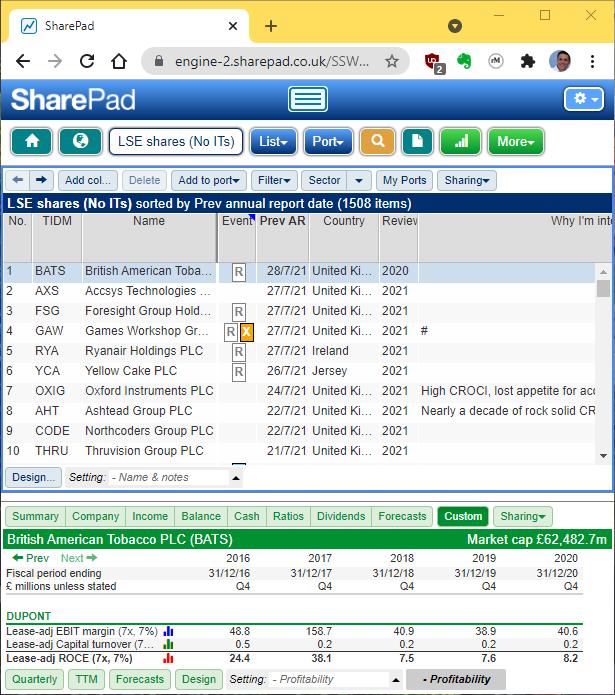This screenshot has width=615, height=695.
Task: Click the orange X event for Games Workshop
Action: [x=247, y=332]
